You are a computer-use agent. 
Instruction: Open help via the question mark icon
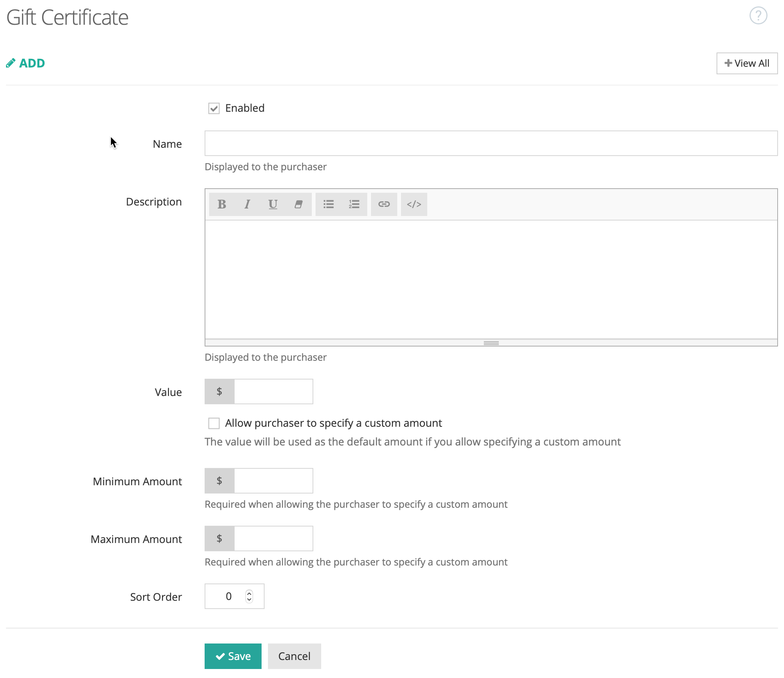(758, 16)
